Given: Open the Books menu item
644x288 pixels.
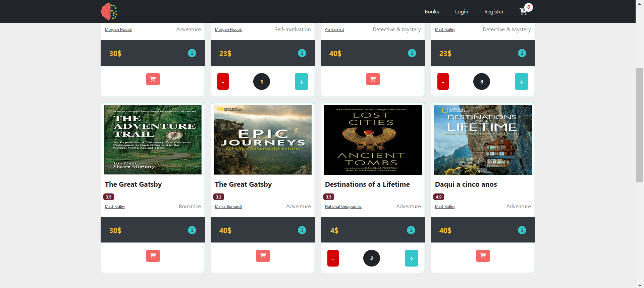Looking at the screenshot, I should [432, 12].
